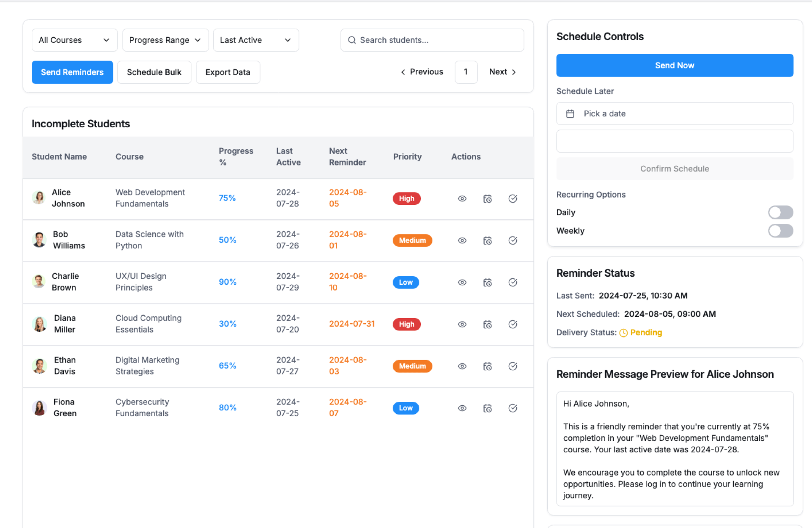Turn on the Weekly recurring switch
The width and height of the screenshot is (812, 528).
pyautogui.click(x=780, y=231)
